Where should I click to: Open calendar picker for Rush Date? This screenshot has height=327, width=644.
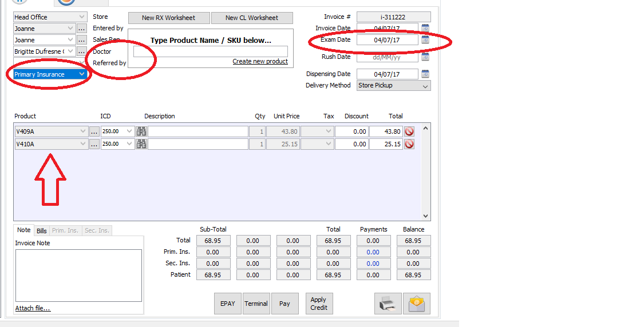click(425, 57)
